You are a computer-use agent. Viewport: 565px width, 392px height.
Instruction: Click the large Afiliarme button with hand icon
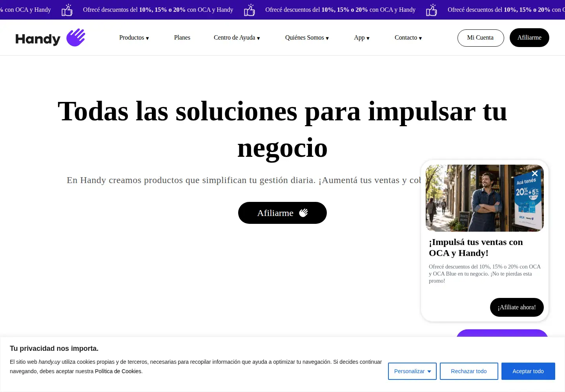282,213
